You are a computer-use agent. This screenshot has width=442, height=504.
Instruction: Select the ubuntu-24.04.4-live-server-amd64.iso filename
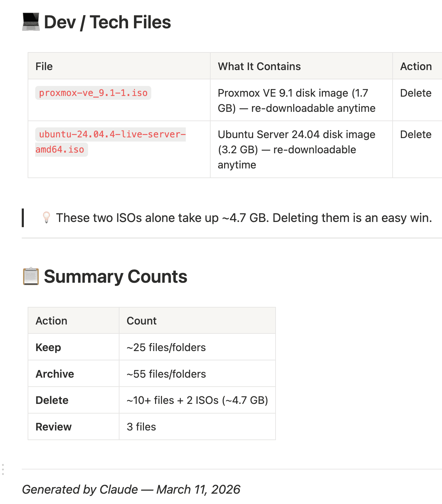pos(110,142)
